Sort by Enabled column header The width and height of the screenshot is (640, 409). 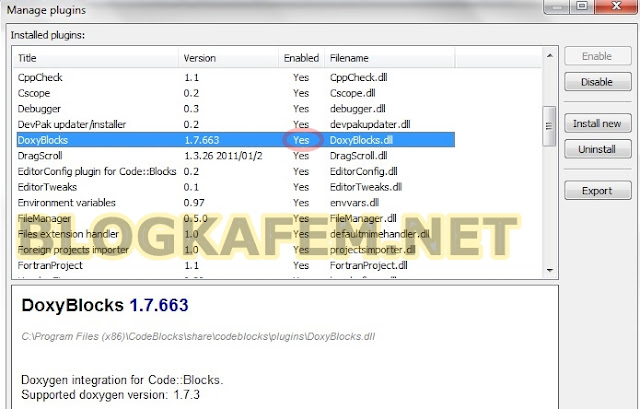tap(301, 58)
